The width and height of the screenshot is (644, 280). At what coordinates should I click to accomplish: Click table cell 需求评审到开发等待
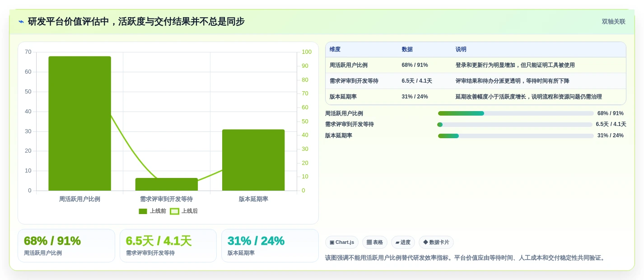click(354, 81)
